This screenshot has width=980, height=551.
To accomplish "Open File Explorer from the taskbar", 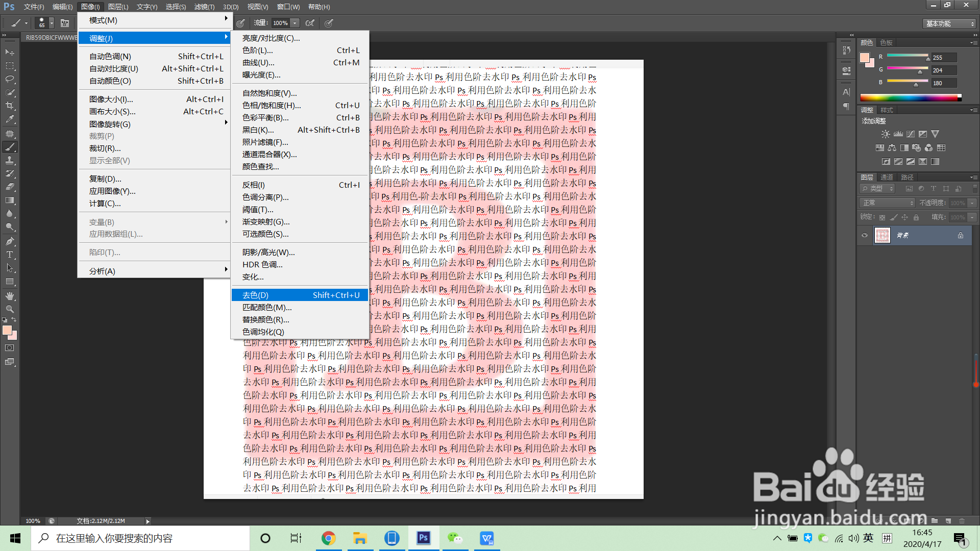I will point(360,538).
